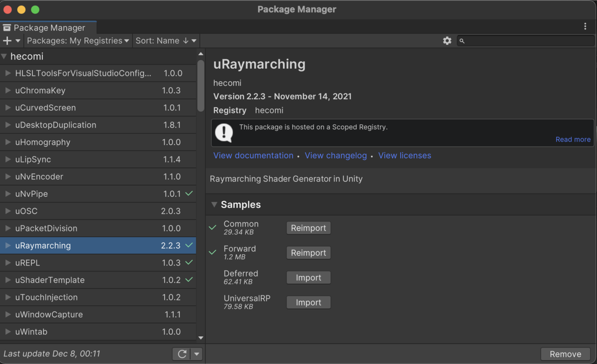
Task: Click the package search field
Action: [526, 41]
